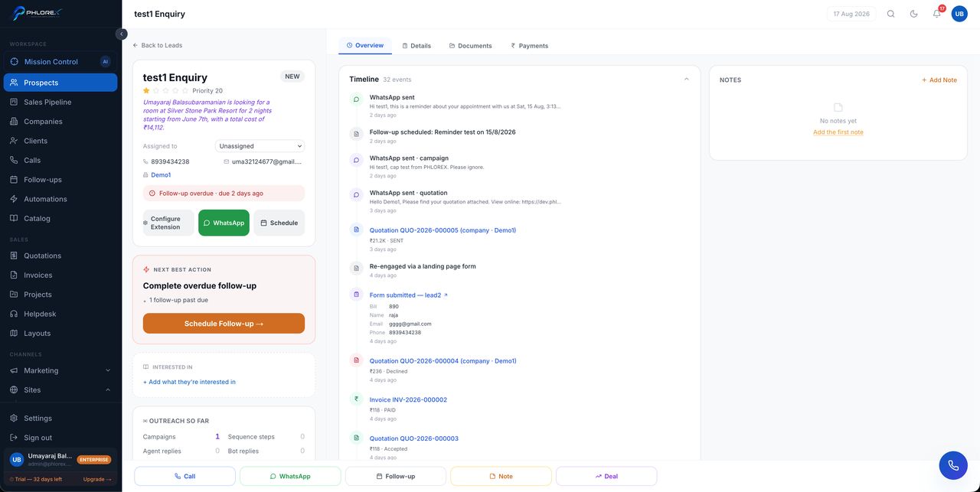The width and height of the screenshot is (980, 492).
Task: Click Call button in bottom bar
Action: (185, 476)
